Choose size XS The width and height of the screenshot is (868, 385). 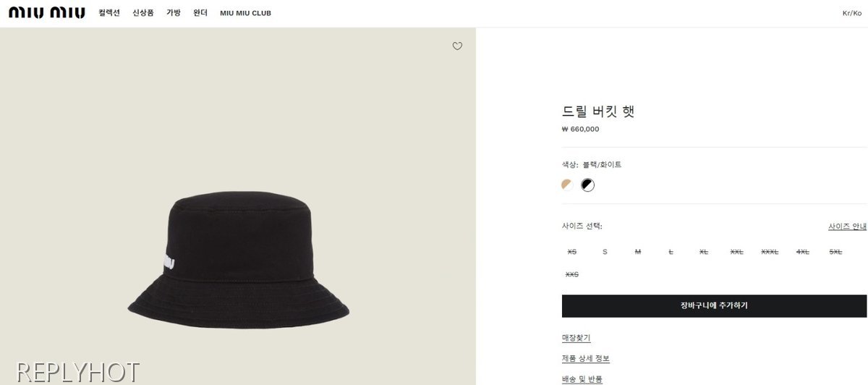click(572, 252)
